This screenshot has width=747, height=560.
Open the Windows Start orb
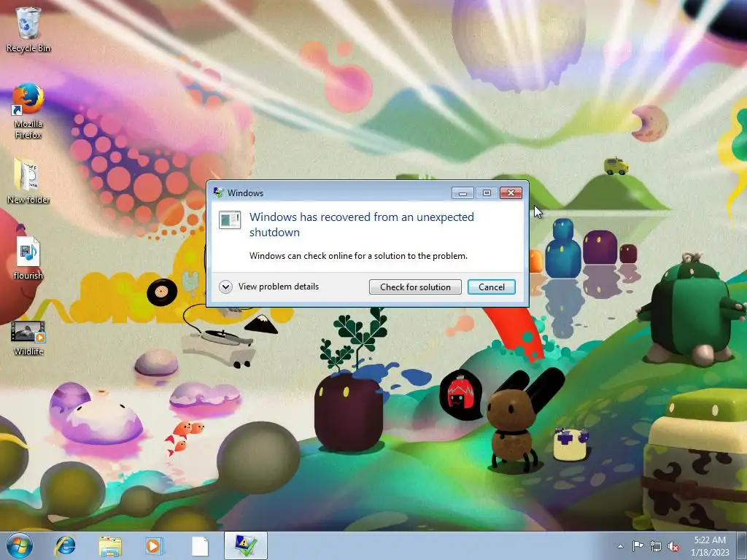point(20,545)
